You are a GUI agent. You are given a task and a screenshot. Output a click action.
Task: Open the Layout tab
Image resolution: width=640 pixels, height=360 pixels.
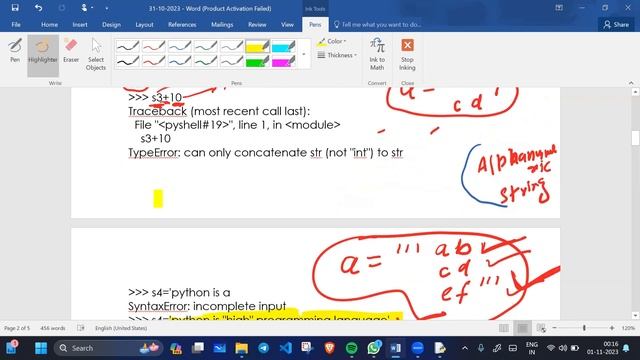(144, 24)
